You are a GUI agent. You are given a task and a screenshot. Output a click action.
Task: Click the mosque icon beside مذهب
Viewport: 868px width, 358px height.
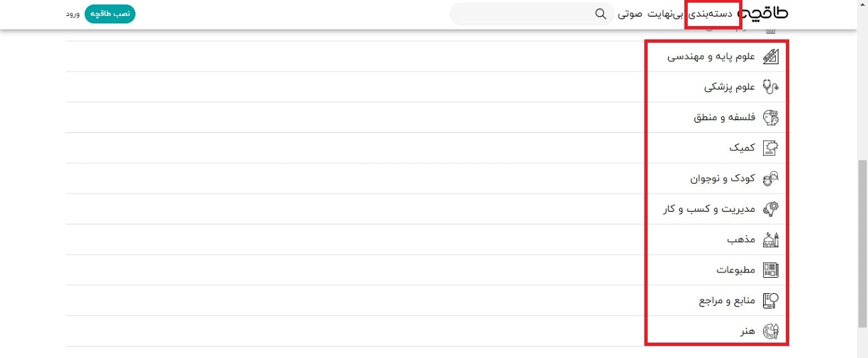click(771, 239)
